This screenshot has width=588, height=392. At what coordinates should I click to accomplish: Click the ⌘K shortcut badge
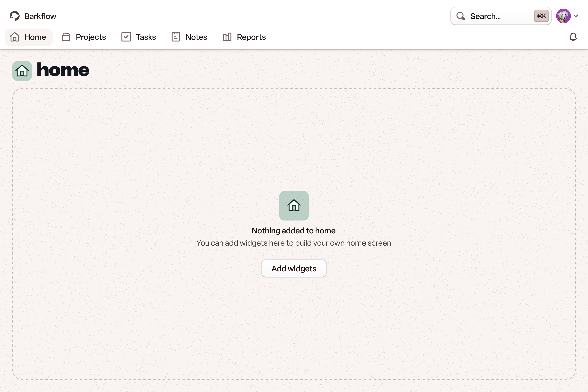point(541,16)
